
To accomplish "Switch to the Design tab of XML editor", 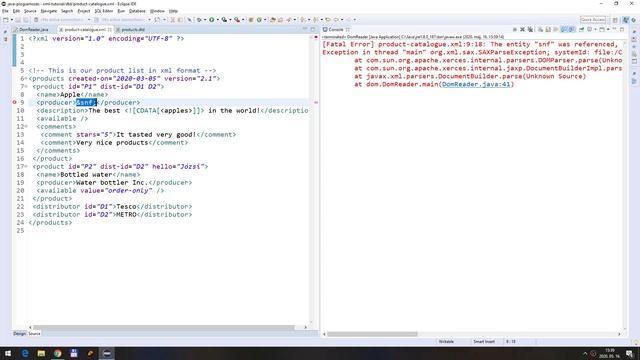I will pos(19,333).
